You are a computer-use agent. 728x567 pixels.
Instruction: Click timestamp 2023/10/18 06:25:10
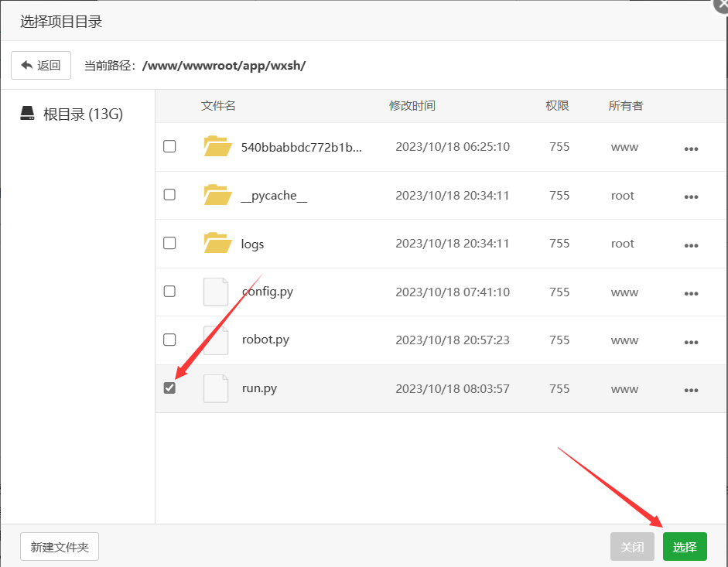click(453, 147)
